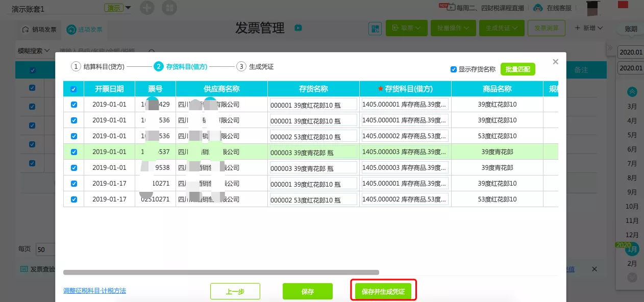Toggle select-all checkbox in background invoice table
The height and width of the screenshot is (302, 644).
point(33,70)
